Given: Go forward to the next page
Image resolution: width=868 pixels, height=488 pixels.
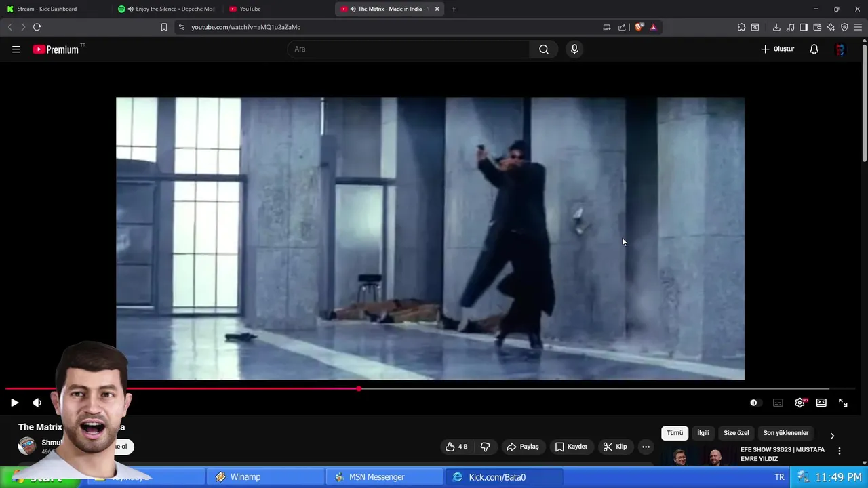Looking at the screenshot, I should click(22, 27).
